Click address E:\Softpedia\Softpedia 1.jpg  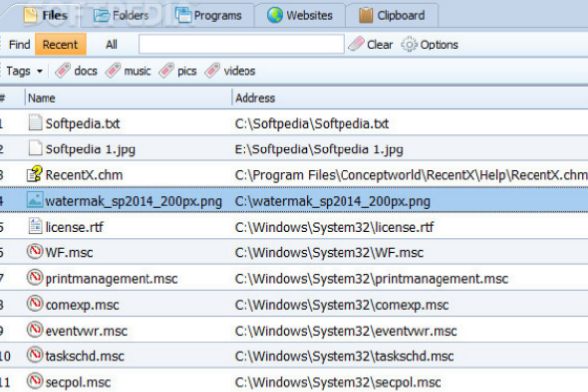tap(319, 149)
